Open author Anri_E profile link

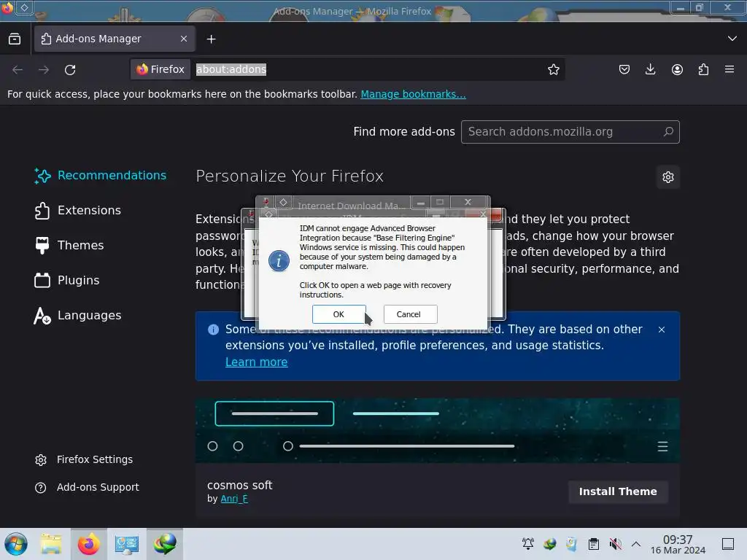234,499
